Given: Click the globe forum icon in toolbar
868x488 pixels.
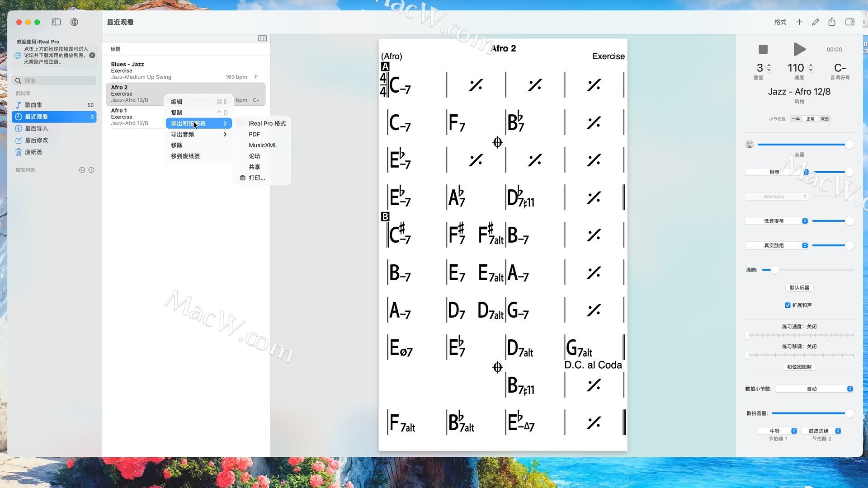Looking at the screenshot, I should (x=74, y=22).
